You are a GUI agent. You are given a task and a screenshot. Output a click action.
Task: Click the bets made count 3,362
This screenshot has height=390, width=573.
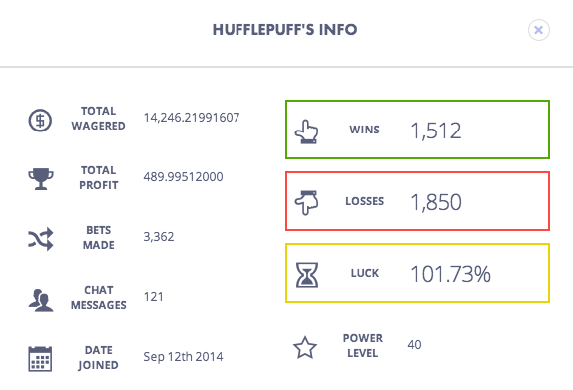pyautogui.click(x=159, y=237)
